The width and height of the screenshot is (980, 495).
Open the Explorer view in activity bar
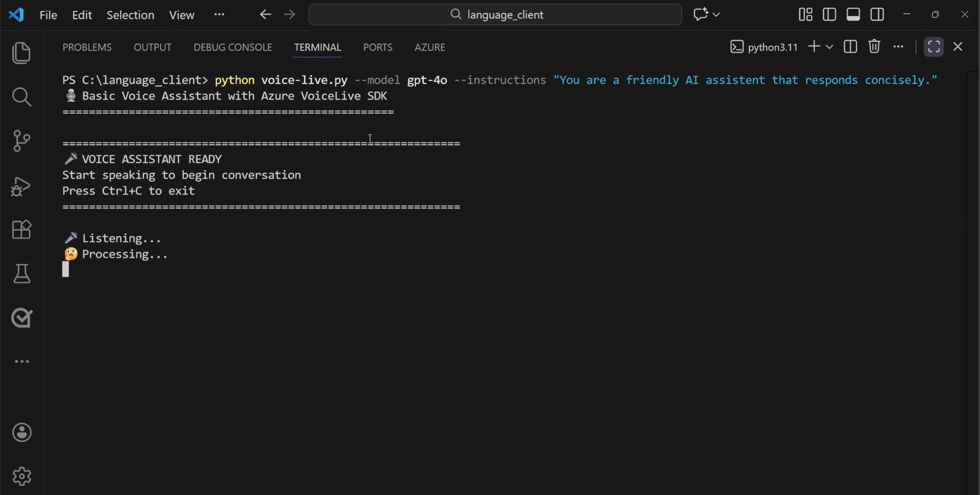click(22, 53)
